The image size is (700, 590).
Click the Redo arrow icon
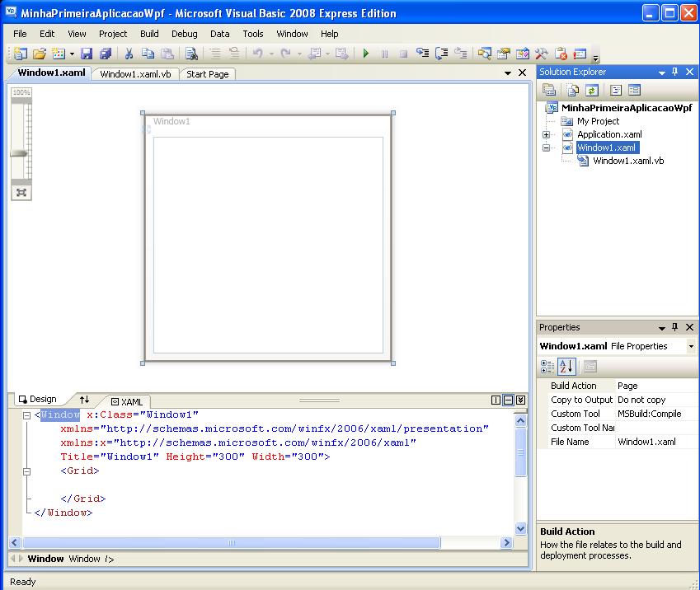coord(286,54)
